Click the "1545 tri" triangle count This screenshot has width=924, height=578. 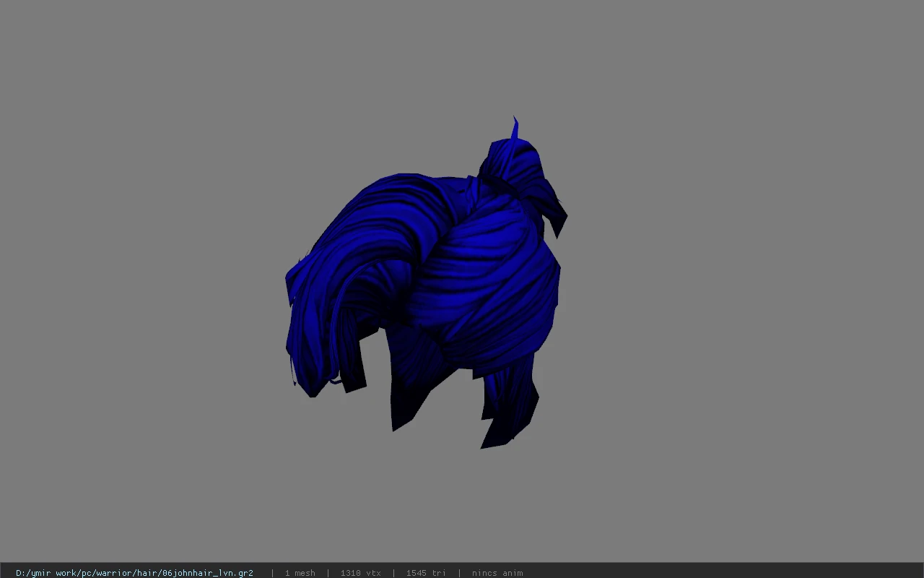click(x=426, y=573)
